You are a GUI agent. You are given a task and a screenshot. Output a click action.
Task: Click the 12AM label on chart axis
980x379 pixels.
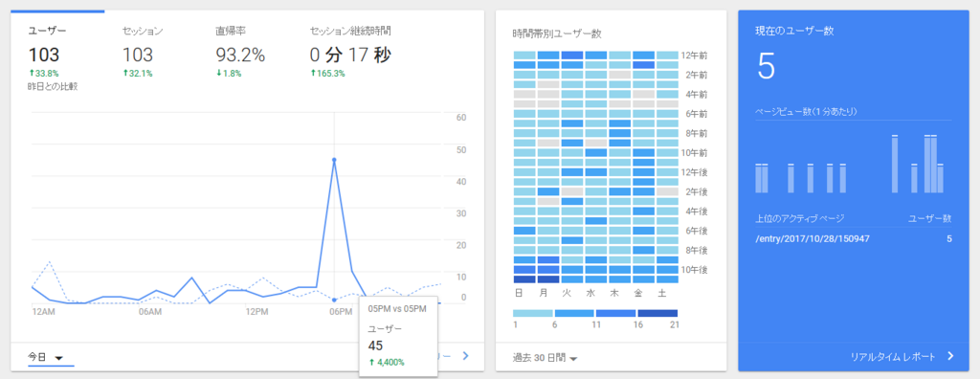43,311
